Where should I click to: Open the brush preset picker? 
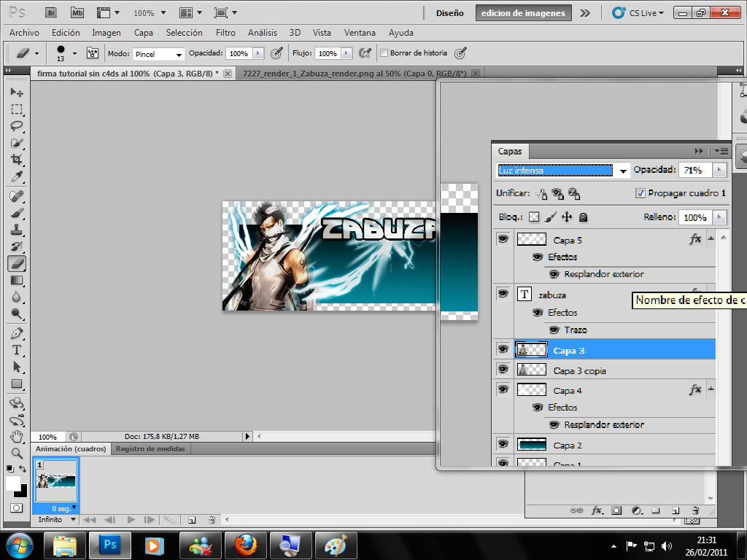coord(74,53)
